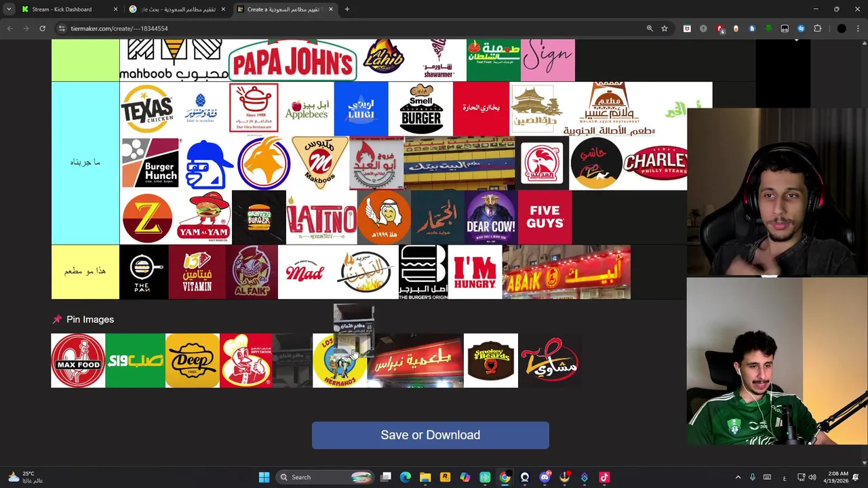The width and height of the screenshot is (868, 488).
Task: Select the Smokey Beards logo tile
Action: pyautogui.click(x=491, y=361)
